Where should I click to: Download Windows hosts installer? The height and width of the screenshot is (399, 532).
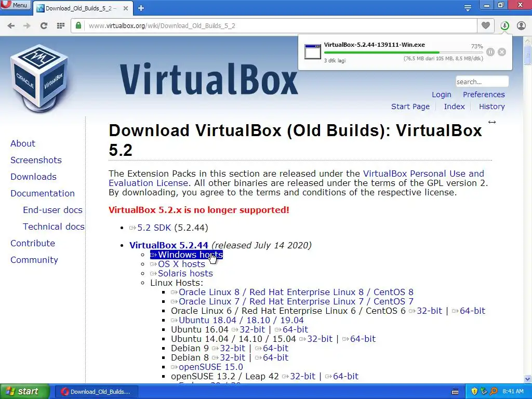(187, 255)
